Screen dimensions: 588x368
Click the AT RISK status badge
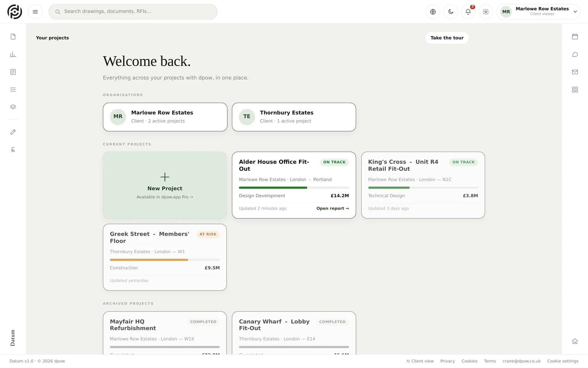(208, 234)
